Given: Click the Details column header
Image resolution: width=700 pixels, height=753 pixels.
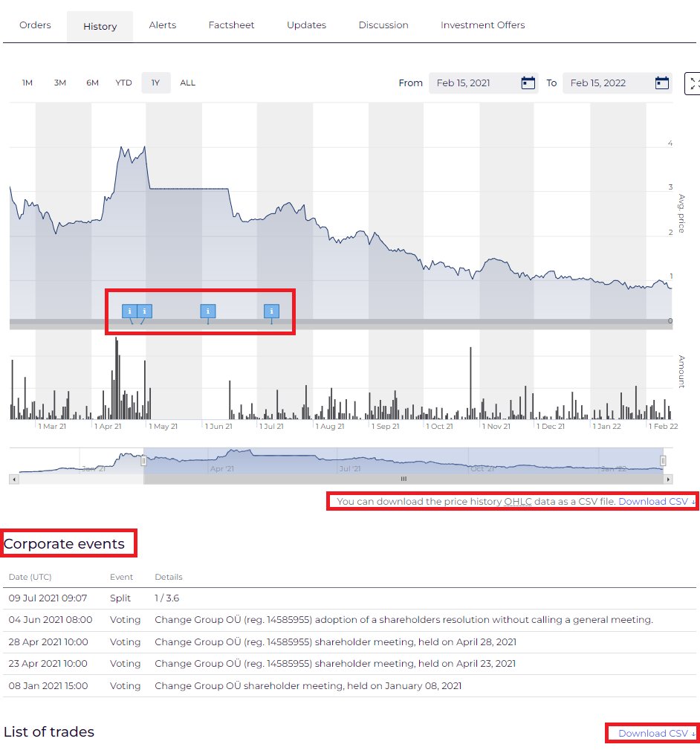Looking at the screenshot, I should click(x=169, y=577).
